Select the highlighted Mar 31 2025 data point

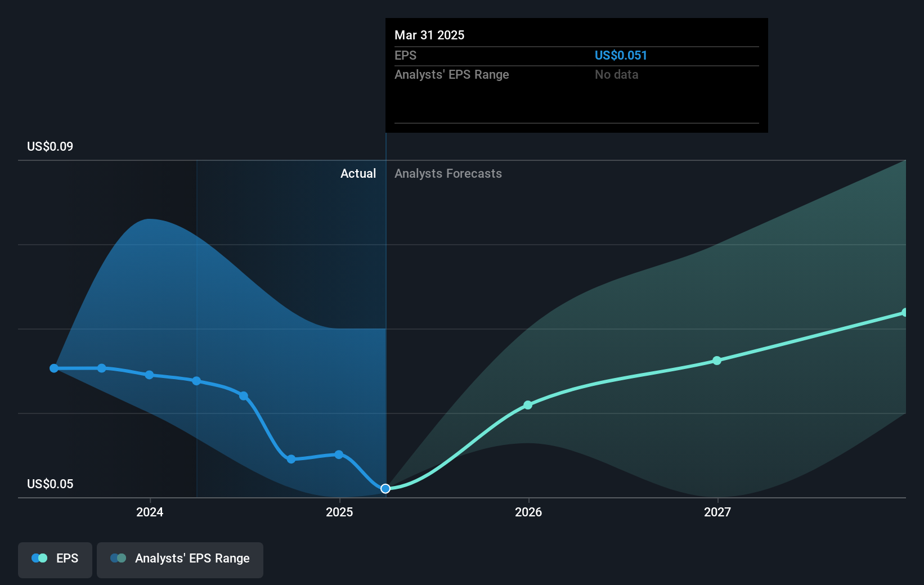(385, 488)
